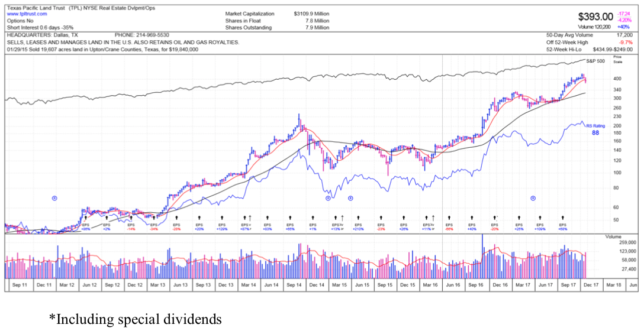Click the earnings arrow above EPS -34%
The height and width of the screenshot is (331, 644).
(x=154, y=218)
